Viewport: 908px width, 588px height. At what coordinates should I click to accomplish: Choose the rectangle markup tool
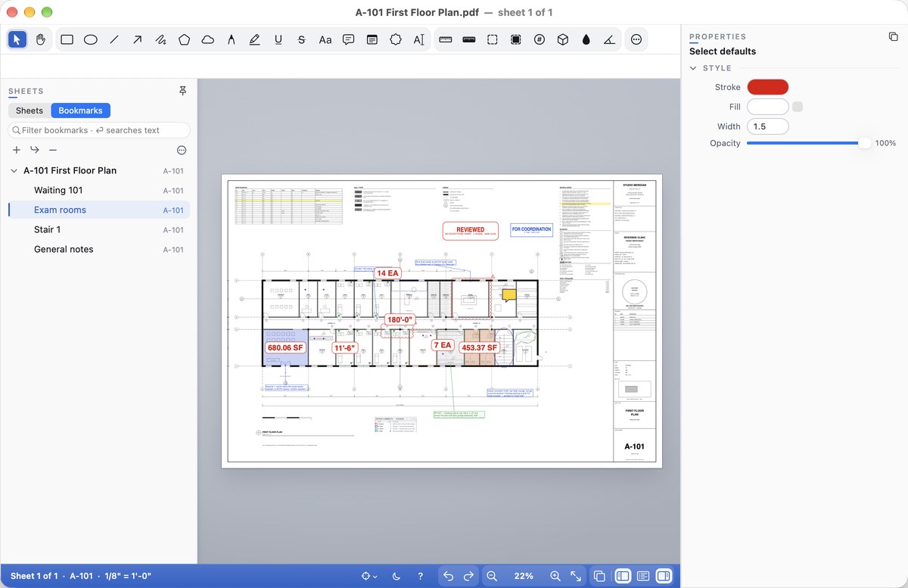click(67, 39)
